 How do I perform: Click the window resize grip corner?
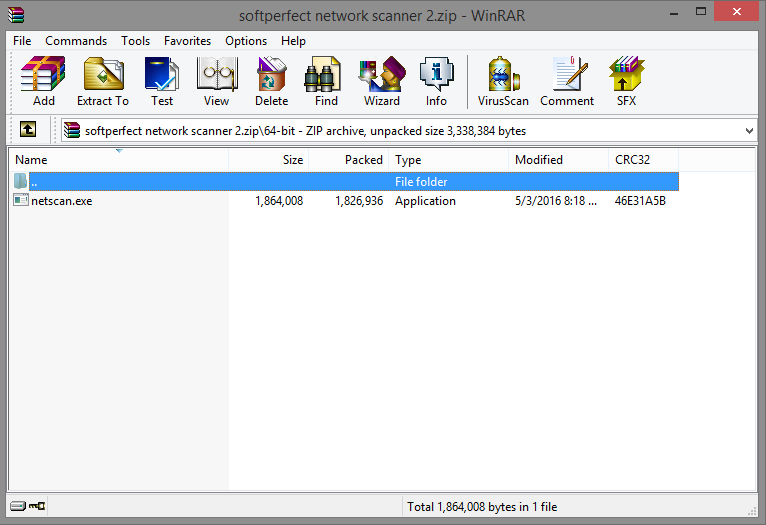[752, 511]
